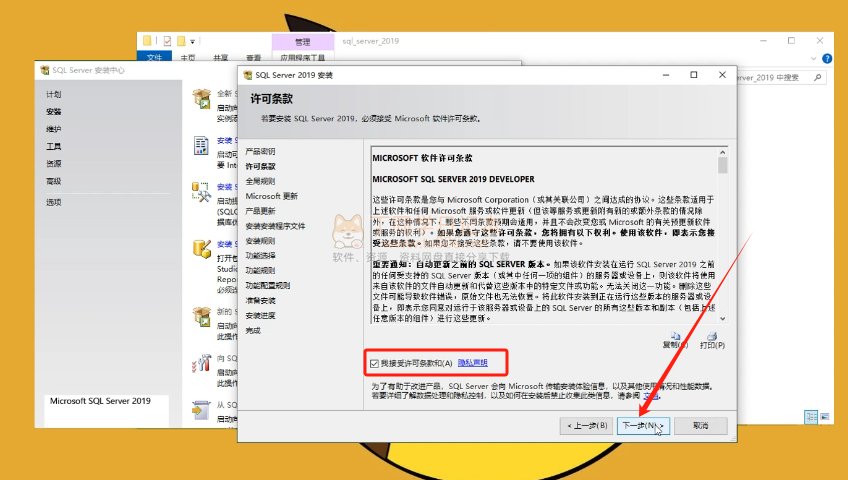This screenshot has width=848, height=480.
Task: Click the 'Microsoft 更新' step in setup wizard
Action: point(271,196)
